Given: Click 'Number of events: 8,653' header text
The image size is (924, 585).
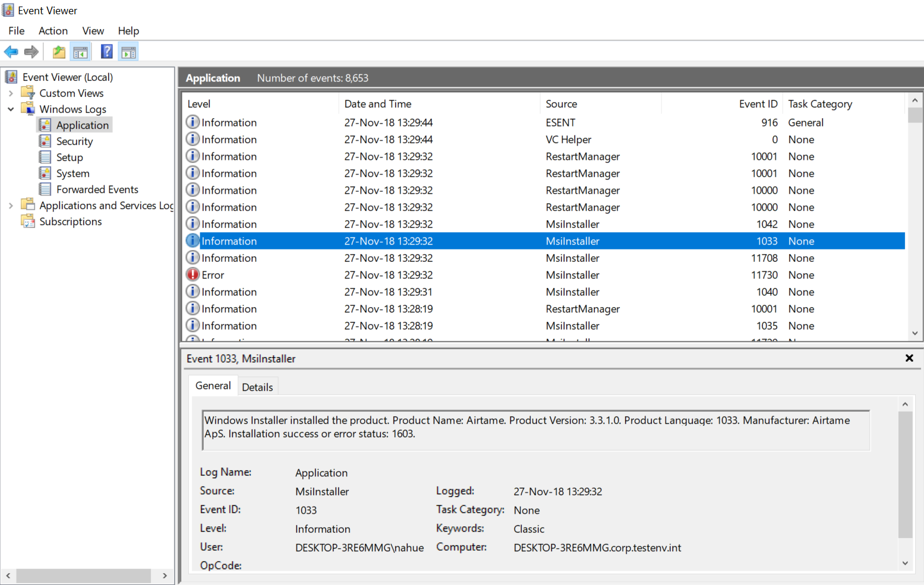Looking at the screenshot, I should 313,78.
